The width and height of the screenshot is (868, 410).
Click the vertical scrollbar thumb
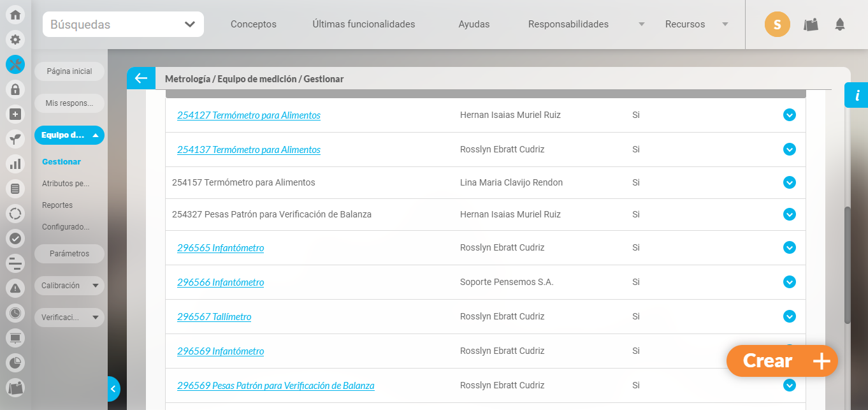(x=847, y=265)
